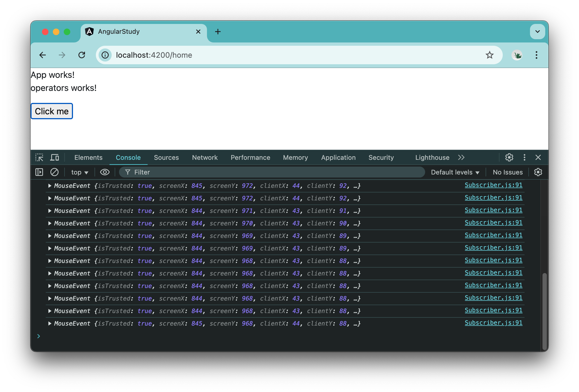Click the Click me button
The width and height of the screenshot is (579, 392).
tap(52, 111)
